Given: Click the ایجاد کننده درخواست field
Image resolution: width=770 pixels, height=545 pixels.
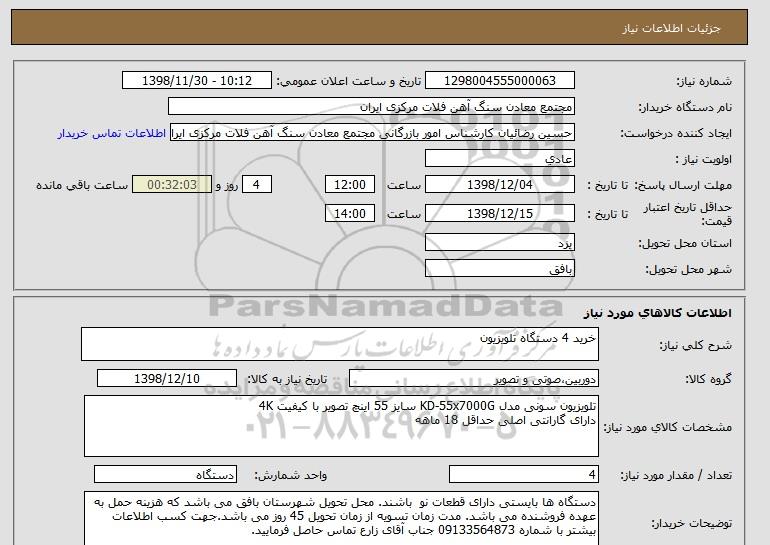Looking at the screenshot, I should pyautogui.click(x=372, y=133).
